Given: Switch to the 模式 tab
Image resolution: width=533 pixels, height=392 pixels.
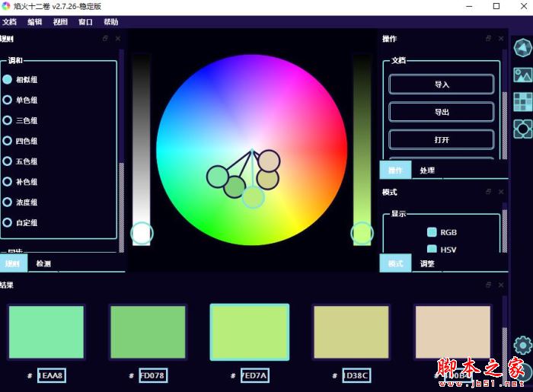Looking at the screenshot, I should pos(395,263).
